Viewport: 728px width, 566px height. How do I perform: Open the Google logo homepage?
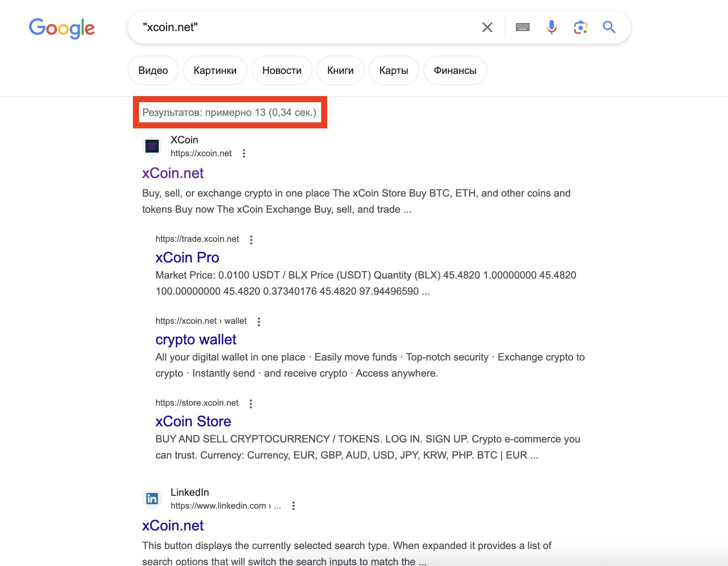point(62,28)
